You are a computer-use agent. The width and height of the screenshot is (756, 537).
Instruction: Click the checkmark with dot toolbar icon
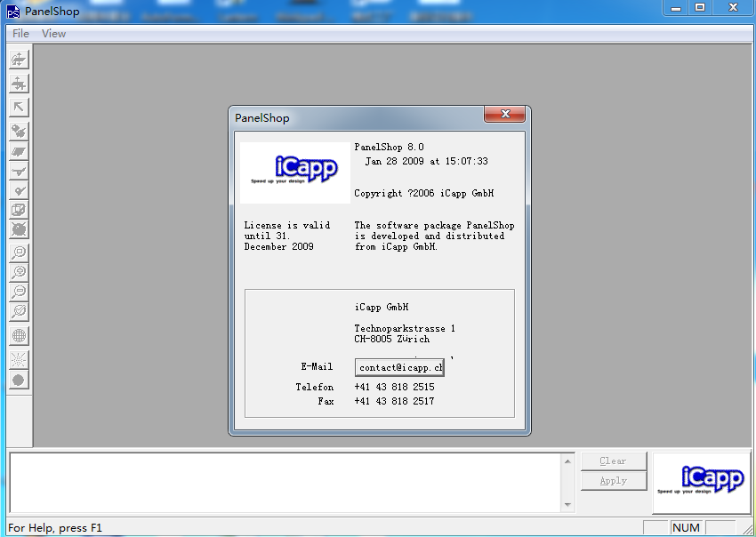19,190
